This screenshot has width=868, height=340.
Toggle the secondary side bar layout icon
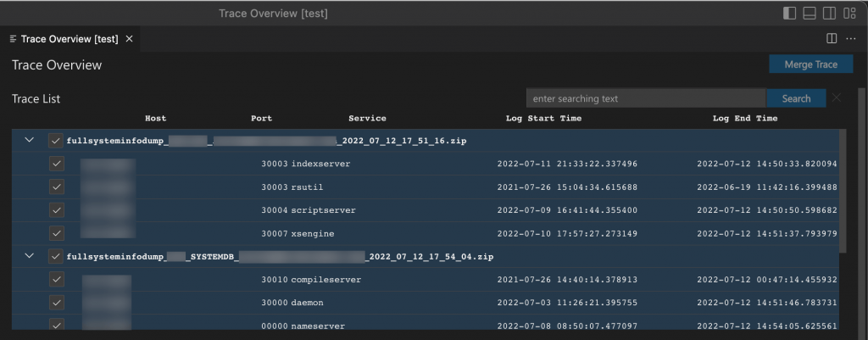pyautogui.click(x=829, y=14)
